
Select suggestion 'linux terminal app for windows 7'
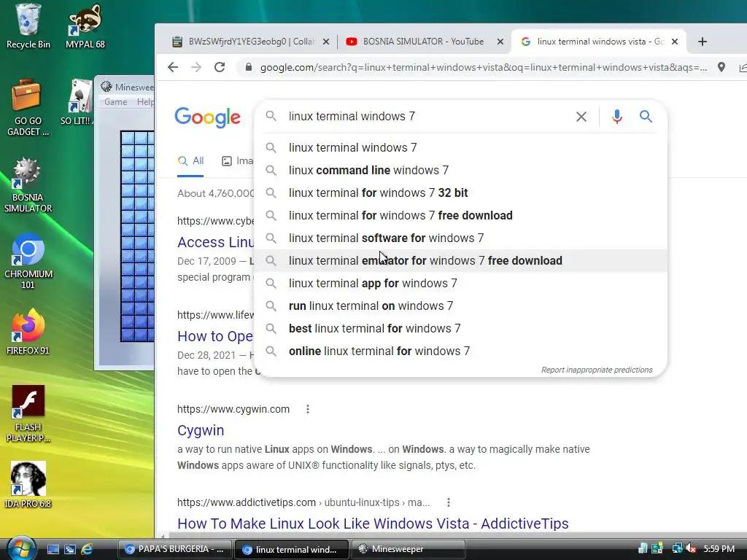461,284
